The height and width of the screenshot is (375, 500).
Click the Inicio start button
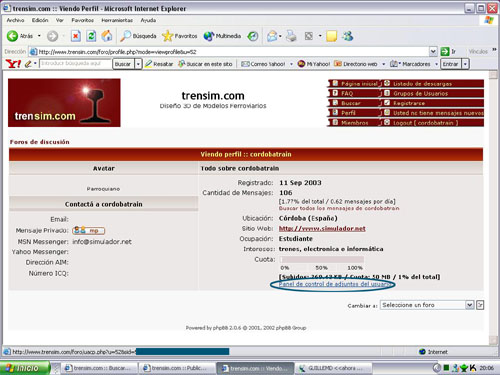[25, 368]
